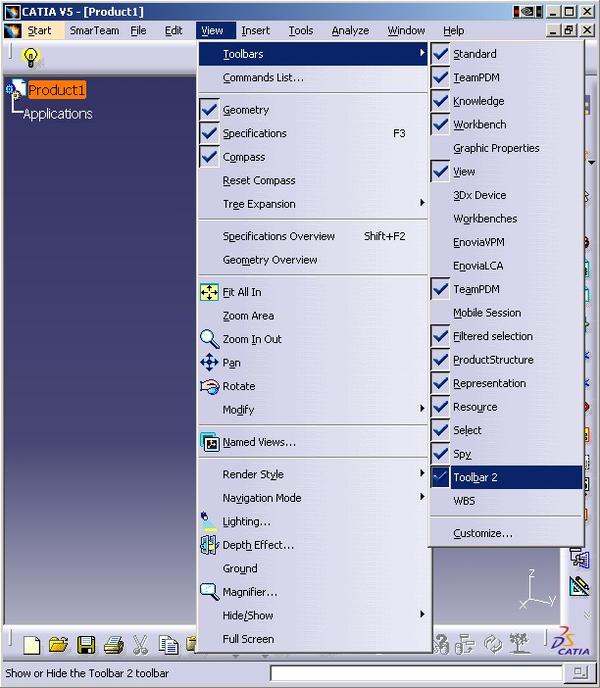Screen dimensions: 600x688
Task: Select the Product1 tree node label
Action: pyautogui.click(x=57, y=90)
